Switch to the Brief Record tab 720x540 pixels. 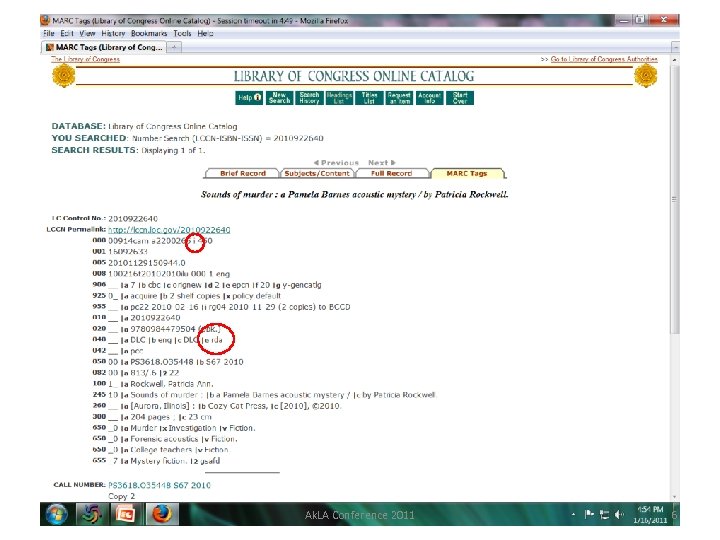click(242, 174)
